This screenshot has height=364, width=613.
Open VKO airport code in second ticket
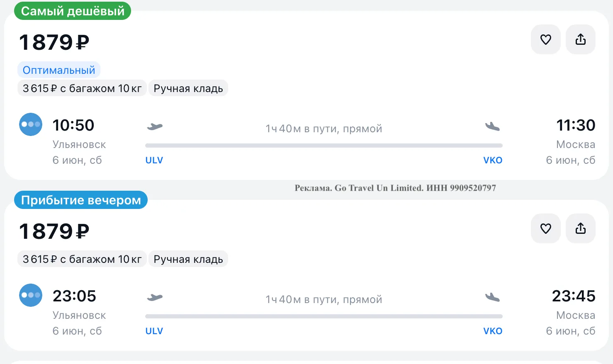pos(493,331)
